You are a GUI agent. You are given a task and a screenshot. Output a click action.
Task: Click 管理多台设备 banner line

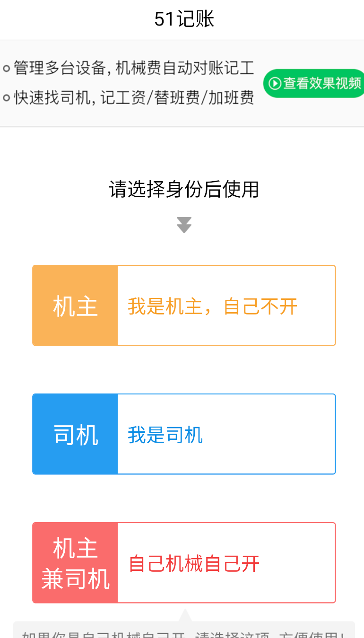pyautogui.click(x=134, y=68)
